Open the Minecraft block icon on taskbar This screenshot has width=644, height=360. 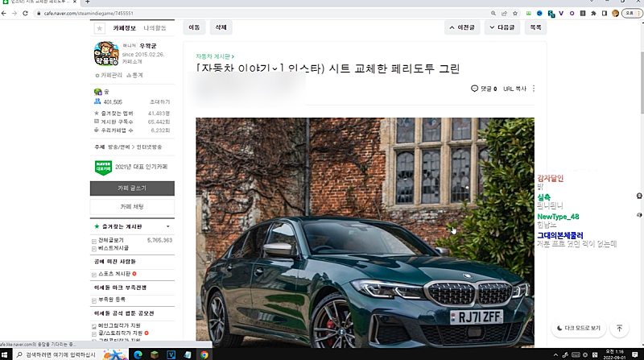155,354
